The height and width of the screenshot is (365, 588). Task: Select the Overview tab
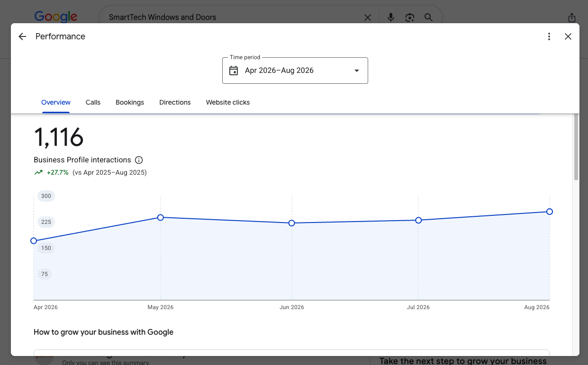(56, 102)
